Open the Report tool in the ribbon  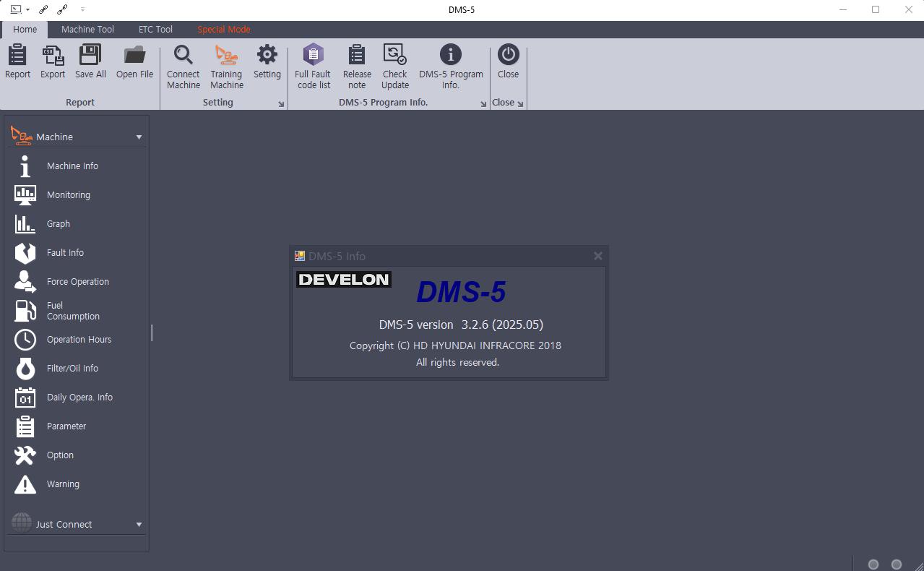point(17,61)
